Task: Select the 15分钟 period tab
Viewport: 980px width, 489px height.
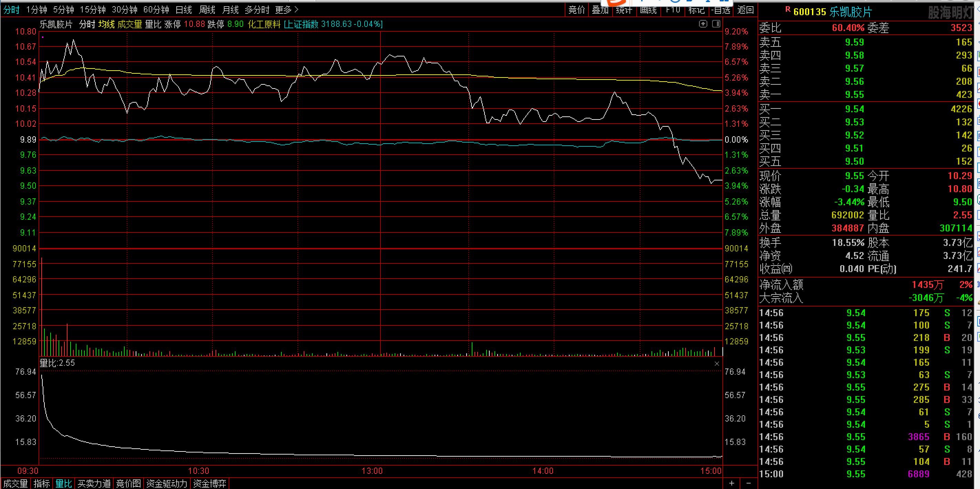Action: click(93, 10)
